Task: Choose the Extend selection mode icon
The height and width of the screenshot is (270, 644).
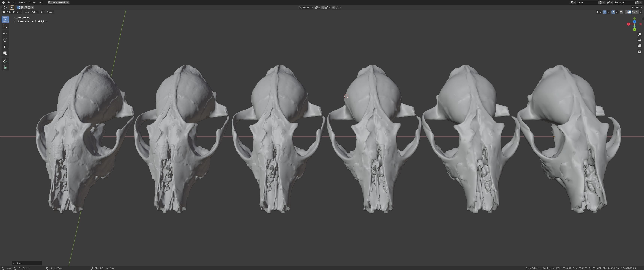Action: point(22,7)
